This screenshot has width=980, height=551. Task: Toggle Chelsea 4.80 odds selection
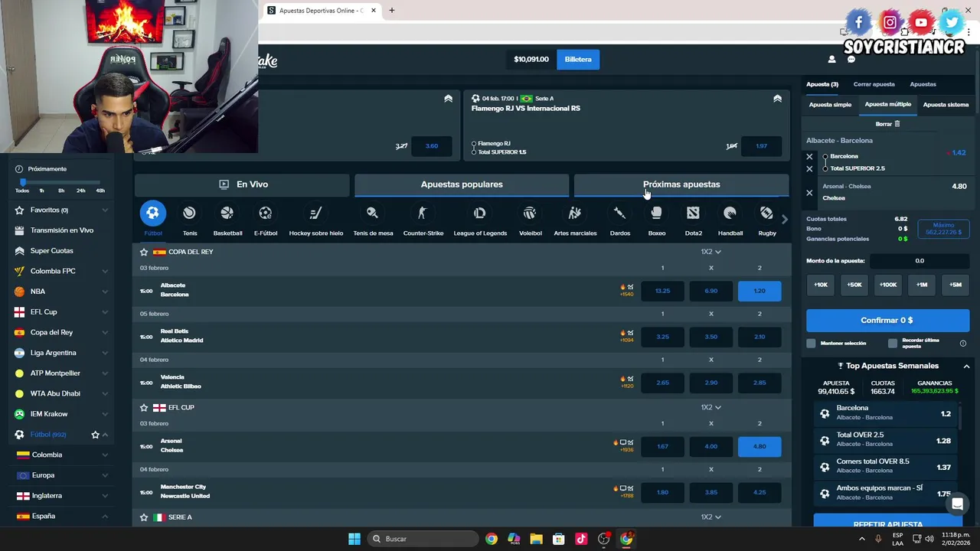click(759, 446)
